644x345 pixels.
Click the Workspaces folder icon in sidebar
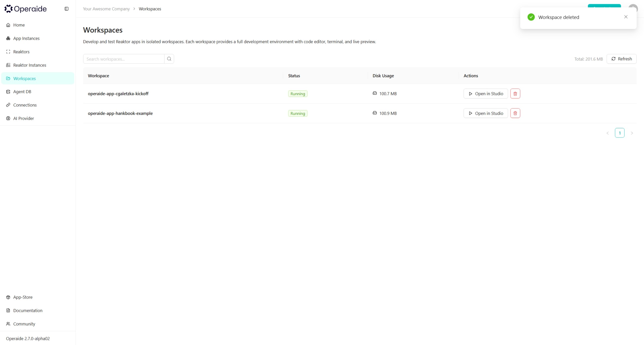pyautogui.click(x=8, y=78)
